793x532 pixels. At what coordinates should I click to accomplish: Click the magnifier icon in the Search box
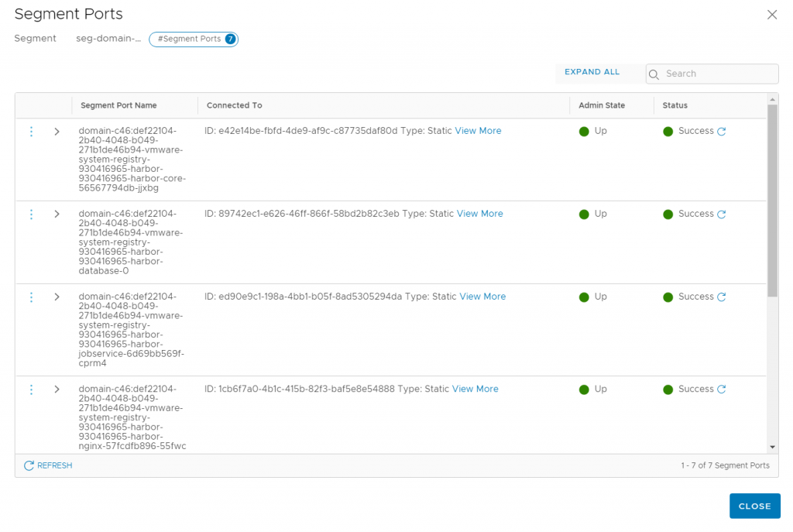[x=653, y=74]
